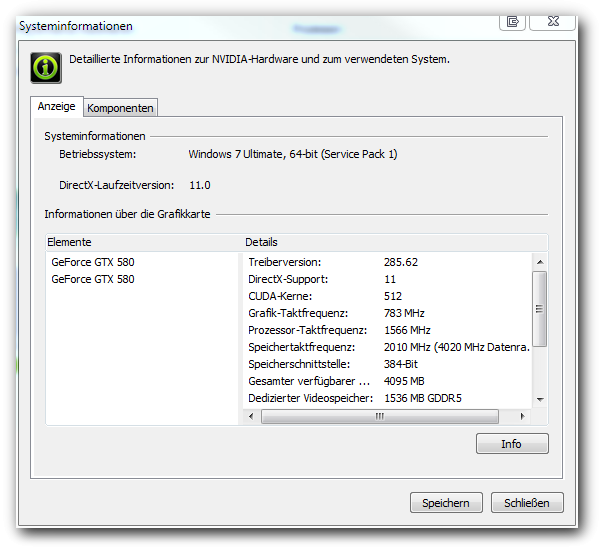The image size is (602, 552).
Task: Select the DirectX-Support row
Action: click(x=388, y=279)
